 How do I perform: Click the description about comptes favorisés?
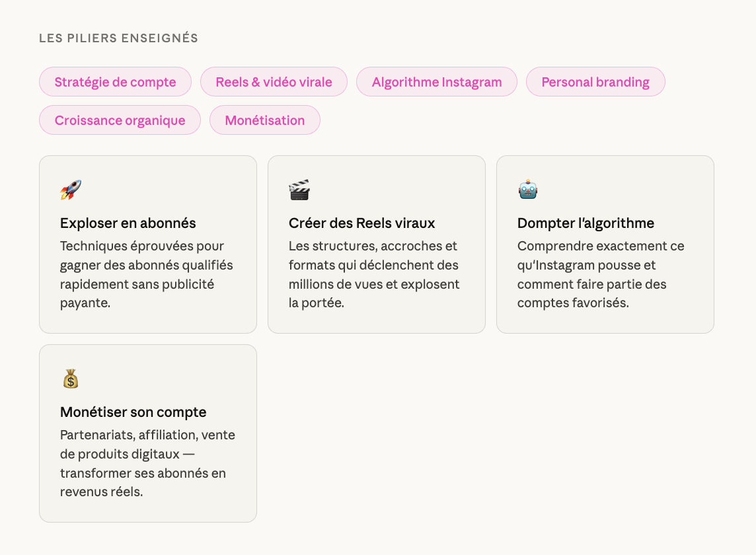(601, 274)
